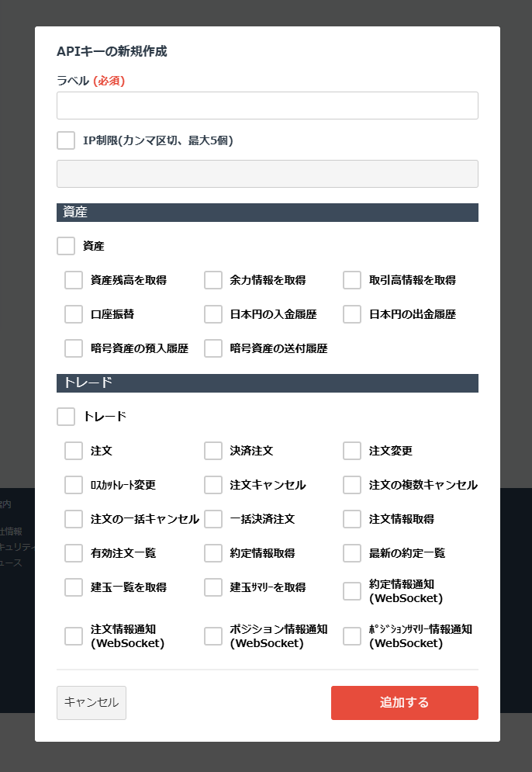Select the 口座振替 checkbox
Screen dimensions: 532x772
pos(74,314)
